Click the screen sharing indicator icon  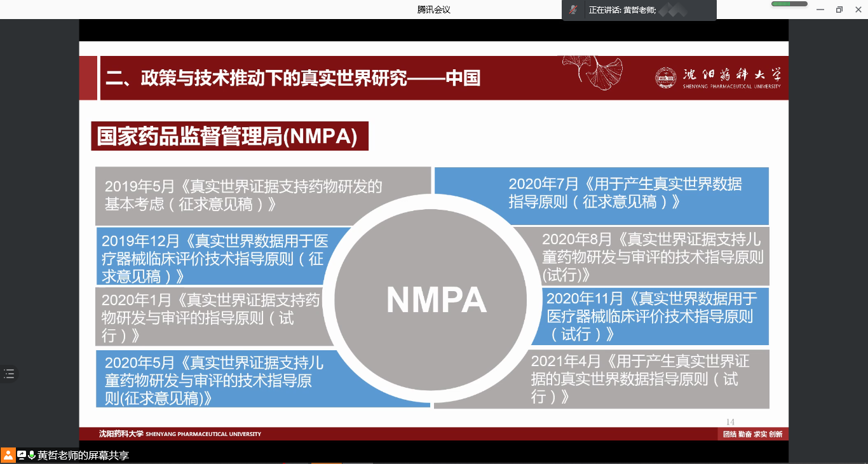tap(22, 455)
